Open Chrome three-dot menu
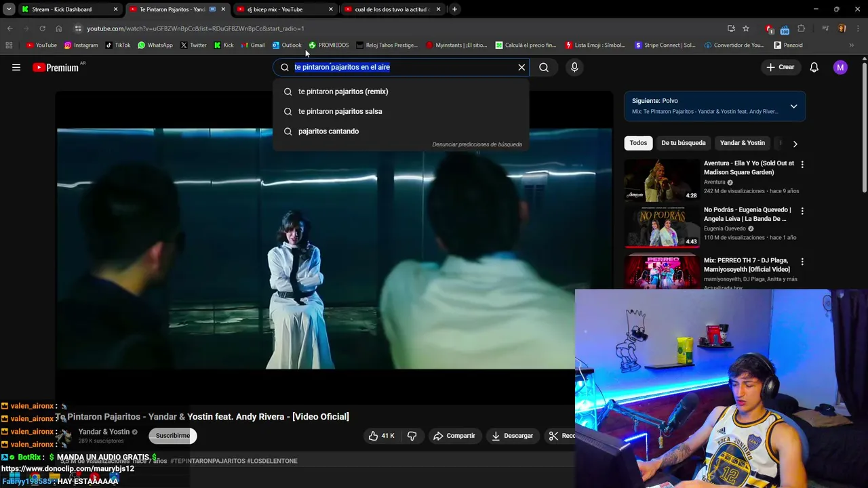868x488 pixels. 857,28
